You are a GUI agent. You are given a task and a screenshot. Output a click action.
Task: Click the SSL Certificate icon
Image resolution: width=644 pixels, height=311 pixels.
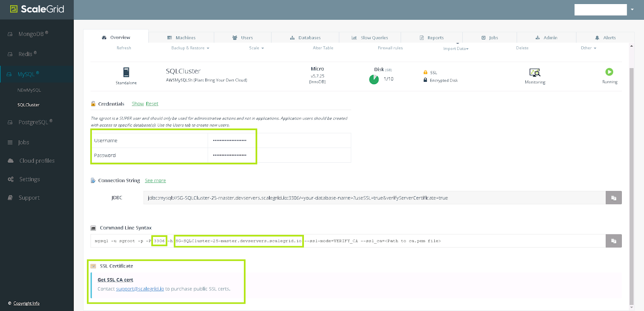pos(93,266)
